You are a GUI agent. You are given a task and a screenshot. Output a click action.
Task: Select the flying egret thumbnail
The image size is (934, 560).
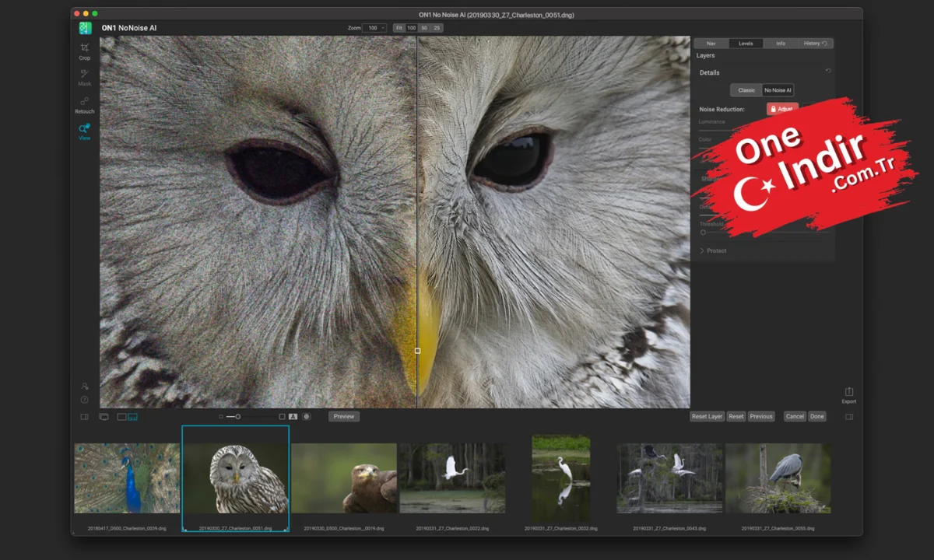click(x=452, y=478)
